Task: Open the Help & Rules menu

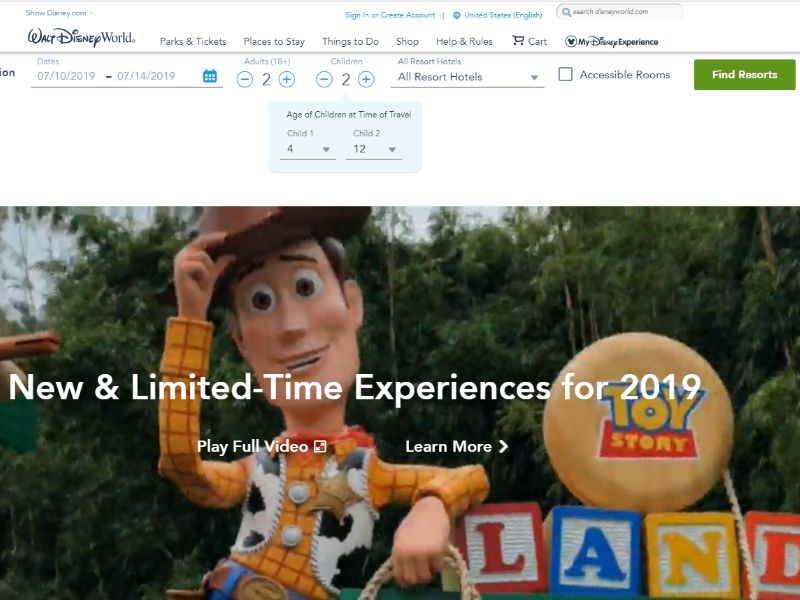Action: pos(464,42)
